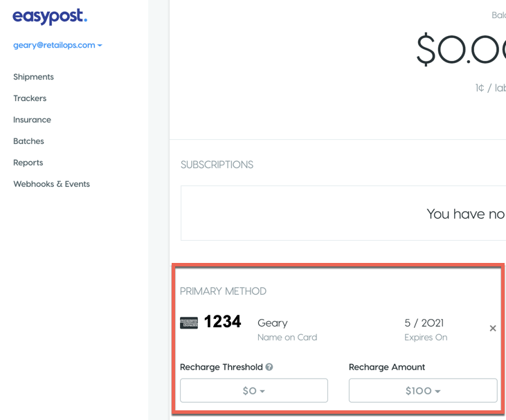Click the EasyPost logo
This screenshot has height=420, width=506.
tap(50, 17)
